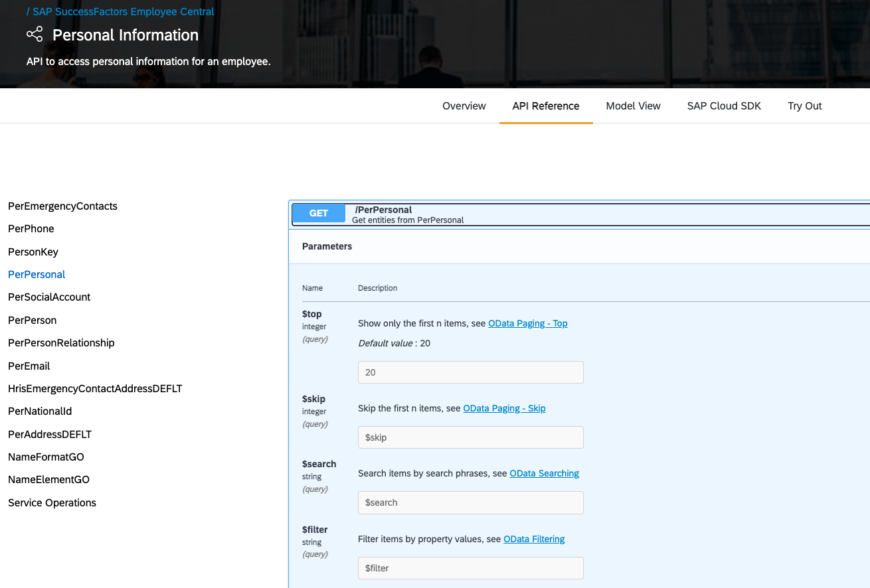Select PerEmergencyContacts from the sidebar list
This screenshot has height=588, width=870.
(x=62, y=206)
